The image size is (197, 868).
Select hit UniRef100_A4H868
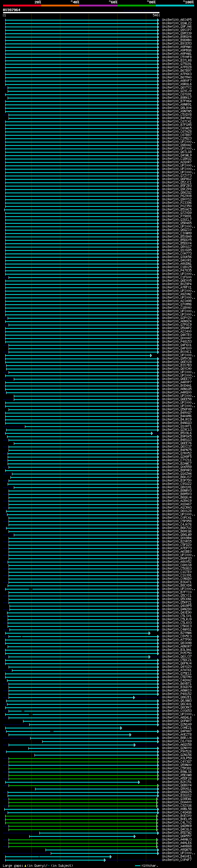(x=177, y=846)
